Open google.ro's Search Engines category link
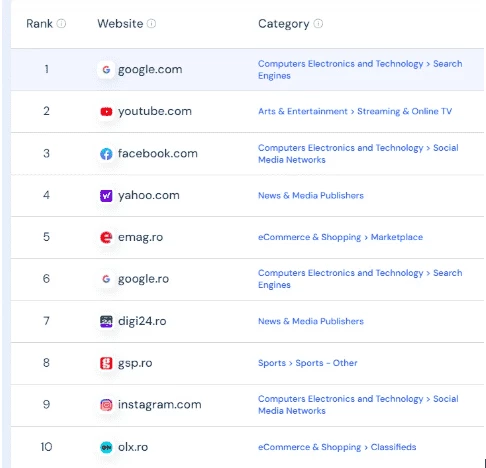 360,279
